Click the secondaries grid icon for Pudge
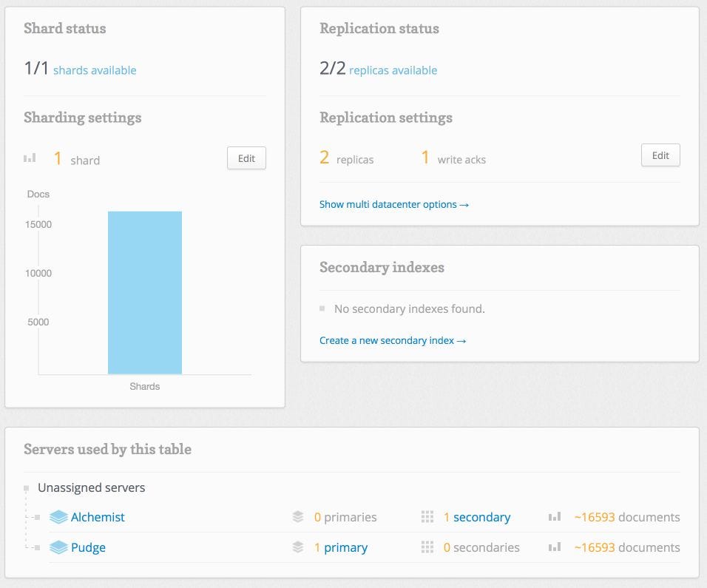This screenshot has width=707, height=588. pyautogui.click(x=427, y=547)
